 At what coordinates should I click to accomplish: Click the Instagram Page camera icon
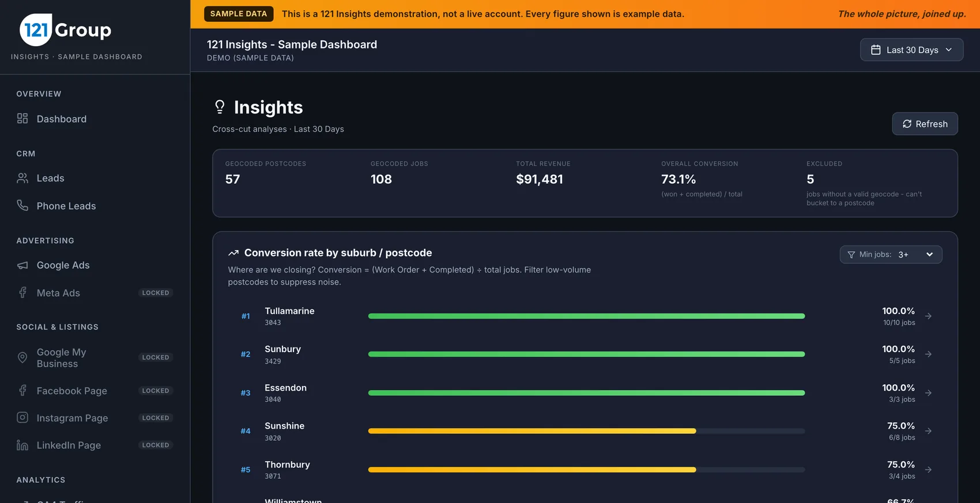[x=22, y=417]
